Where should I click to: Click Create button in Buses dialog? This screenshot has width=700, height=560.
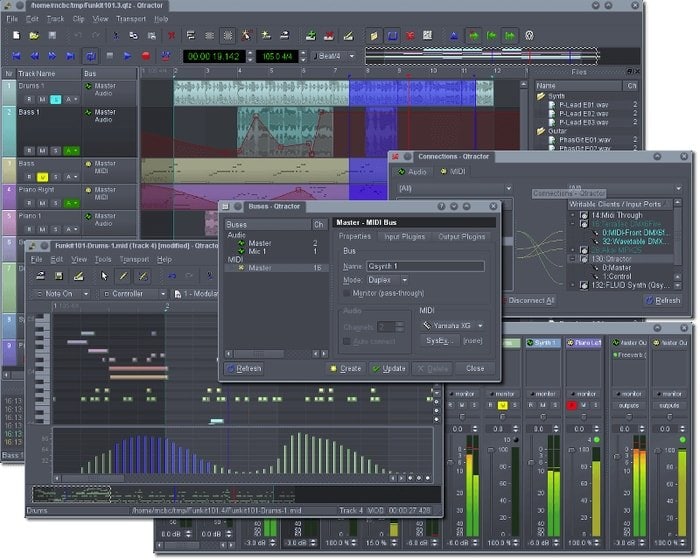(346, 368)
